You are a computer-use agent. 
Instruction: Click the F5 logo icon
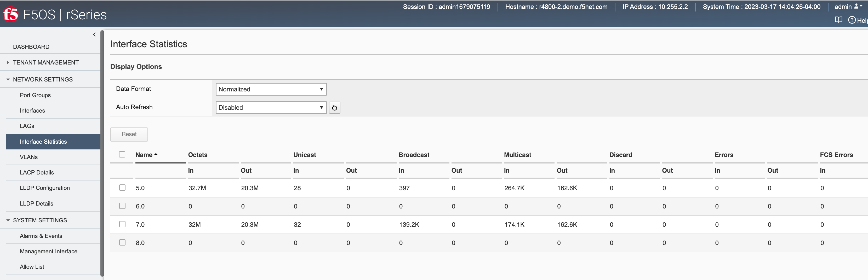[x=10, y=14]
